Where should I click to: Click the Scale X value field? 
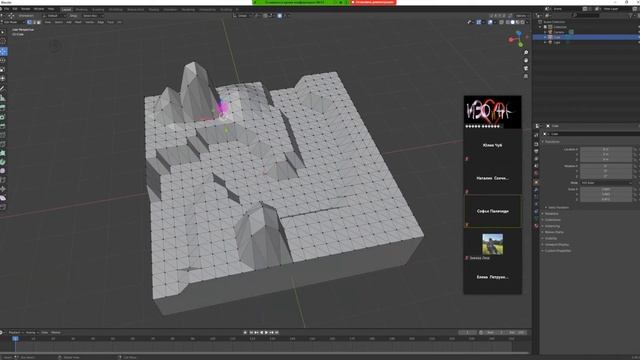coord(606,189)
